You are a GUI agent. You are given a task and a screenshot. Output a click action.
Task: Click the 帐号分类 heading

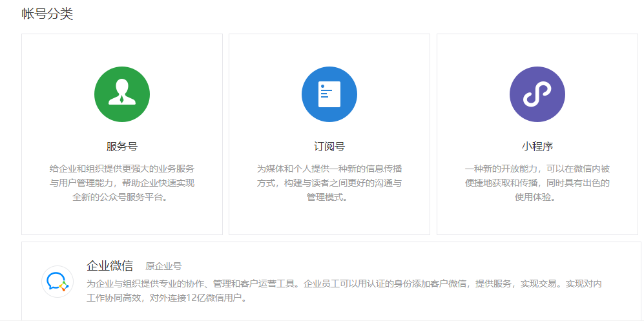47,14
